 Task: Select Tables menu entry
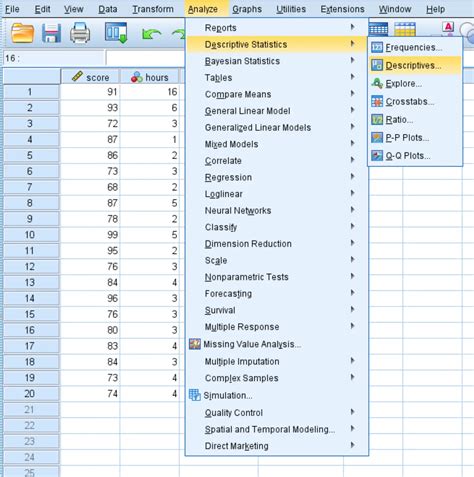tap(277, 78)
